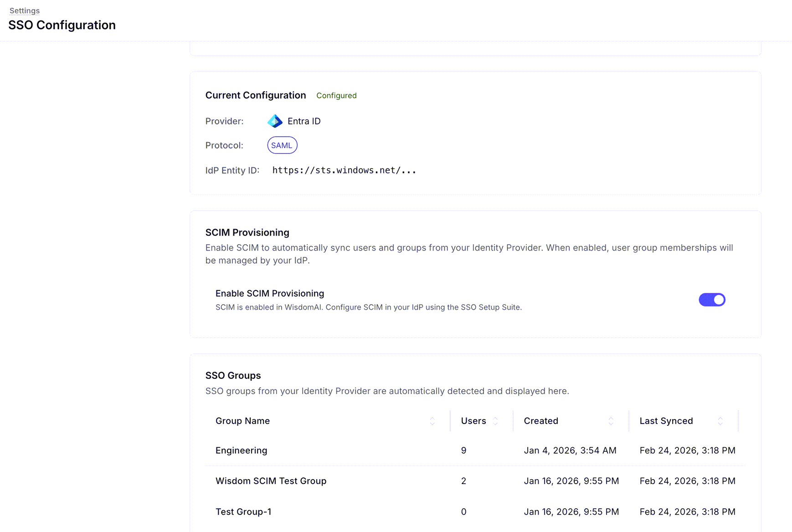Click the sort icon beside Group Name
Image resolution: width=792 pixels, height=532 pixels.
(x=432, y=421)
